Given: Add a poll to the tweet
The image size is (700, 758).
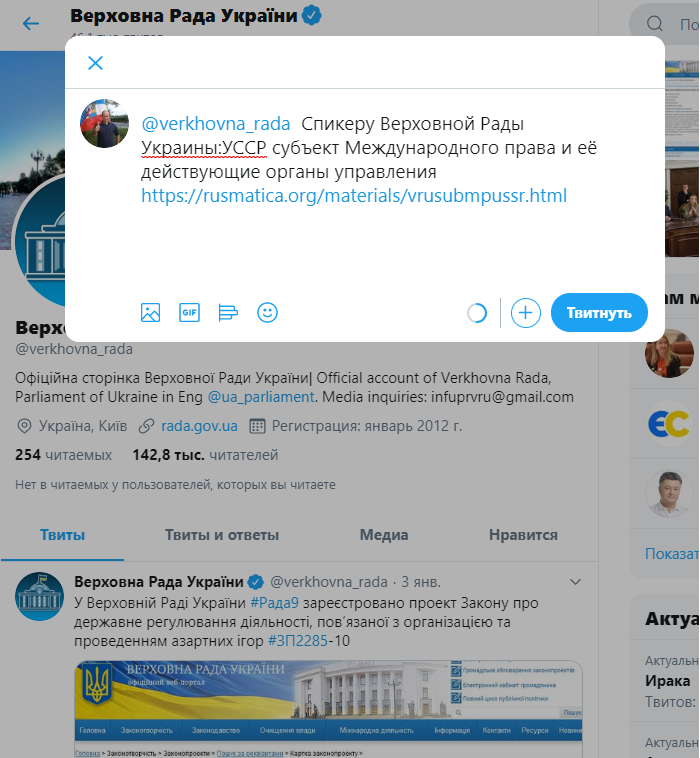Looking at the screenshot, I should tap(228, 313).
